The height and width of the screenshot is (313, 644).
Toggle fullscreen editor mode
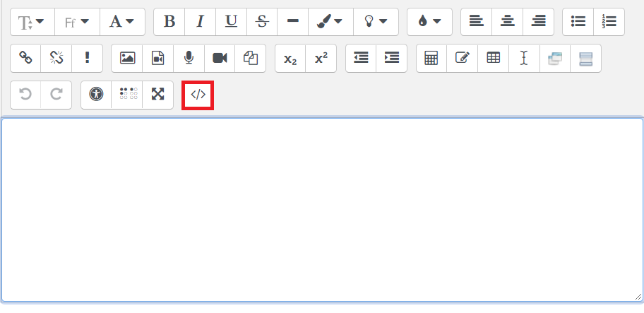157,95
